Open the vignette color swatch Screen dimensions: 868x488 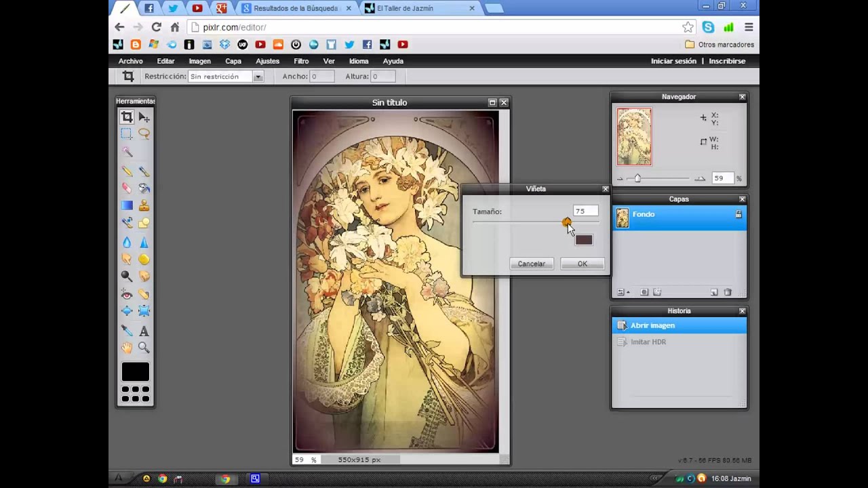coord(584,240)
